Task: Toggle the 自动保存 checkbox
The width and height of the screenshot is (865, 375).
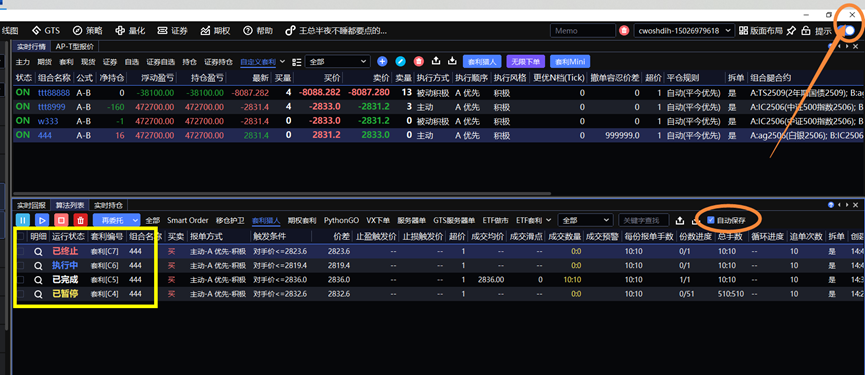Action: click(711, 220)
